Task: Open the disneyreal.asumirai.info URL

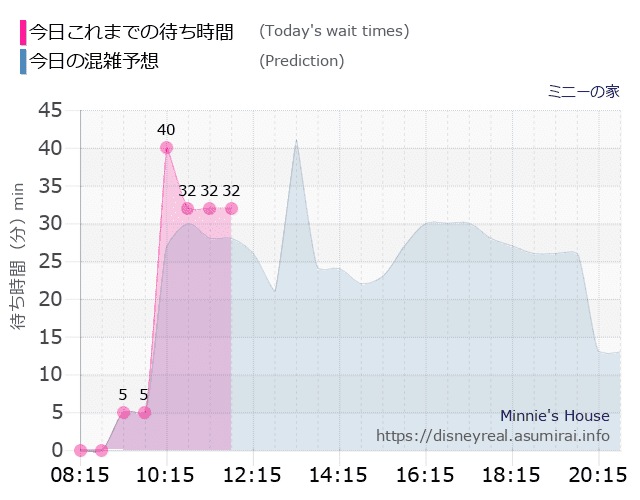Action: click(x=492, y=436)
